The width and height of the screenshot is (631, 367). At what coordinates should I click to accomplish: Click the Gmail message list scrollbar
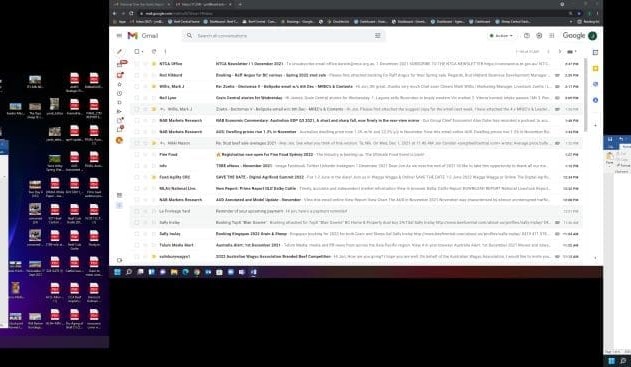[x=586, y=95]
